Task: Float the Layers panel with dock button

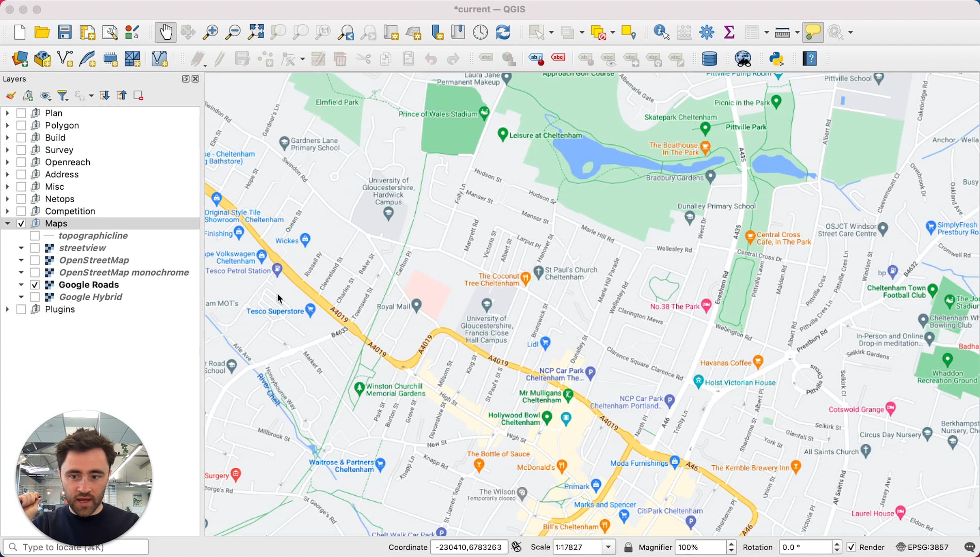Action: tap(186, 79)
